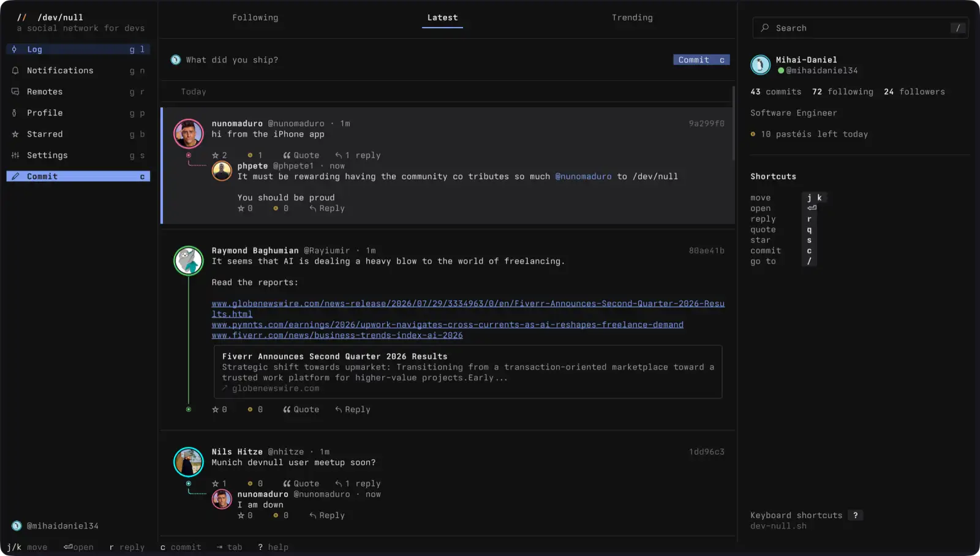The image size is (980, 556).
Task: Open the fiverr.com business trends link
Action: pos(337,335)
